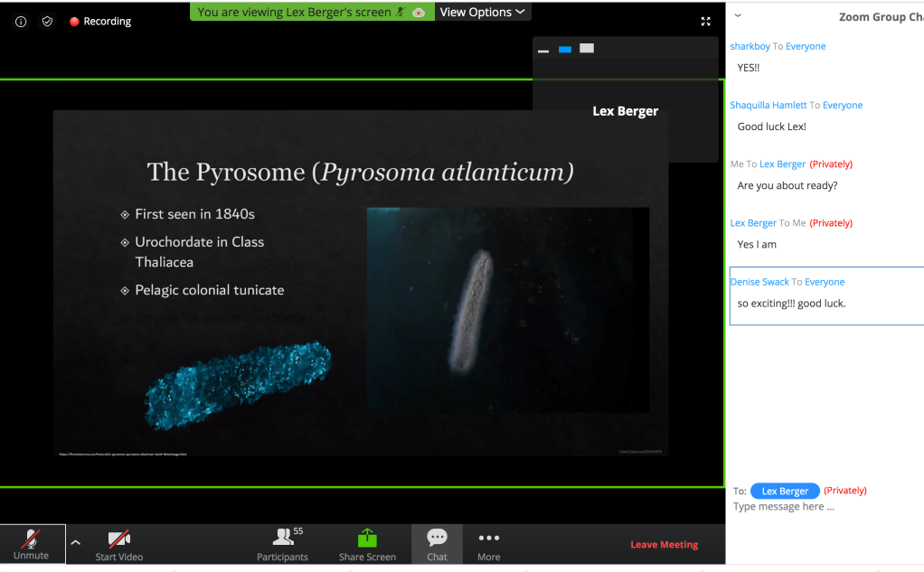
Task: Open the More options ellipsis
Action: pos(488,545)
